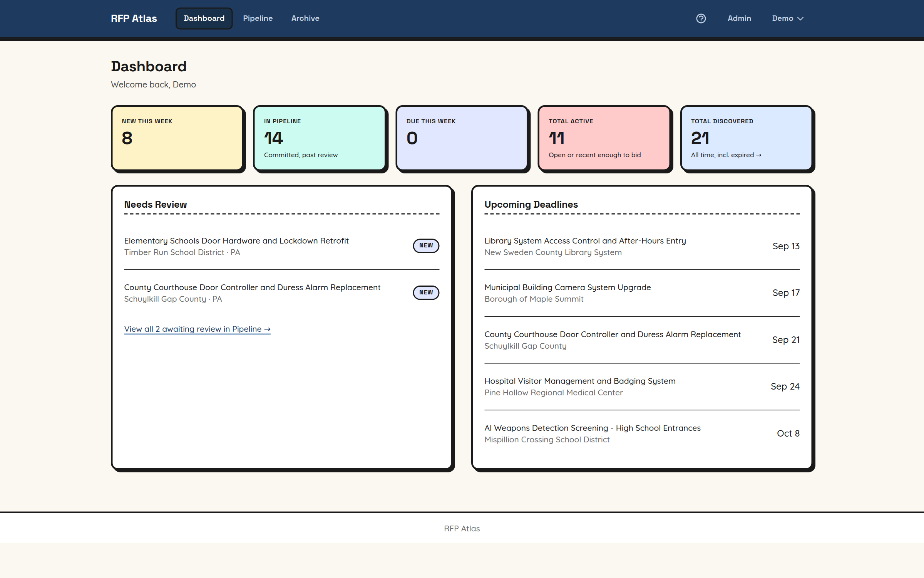
Task: Click the Sep 24 deadline date
Action: coord(785,386)
